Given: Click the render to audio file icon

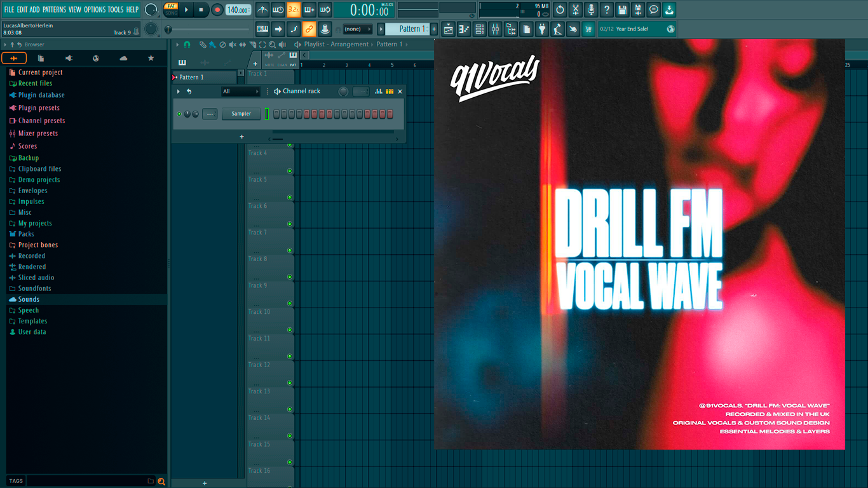Looking at the screenshot, I should [x=638, y=10].
